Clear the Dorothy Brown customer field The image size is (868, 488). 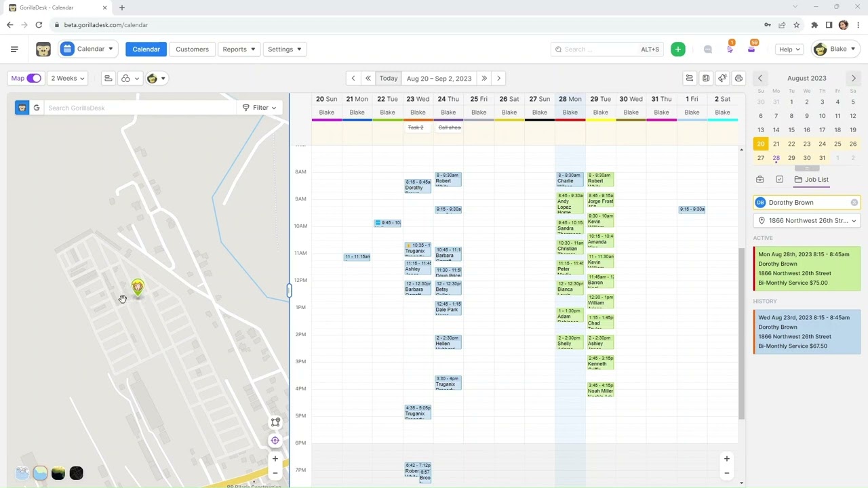(x=854, y=202)
